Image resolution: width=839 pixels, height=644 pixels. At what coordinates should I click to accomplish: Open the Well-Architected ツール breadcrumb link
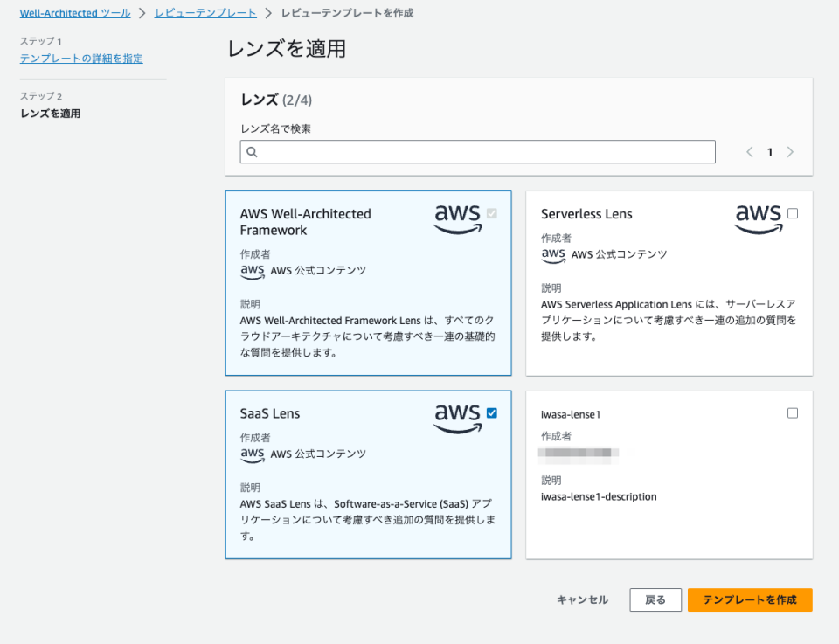click(74, 13)
